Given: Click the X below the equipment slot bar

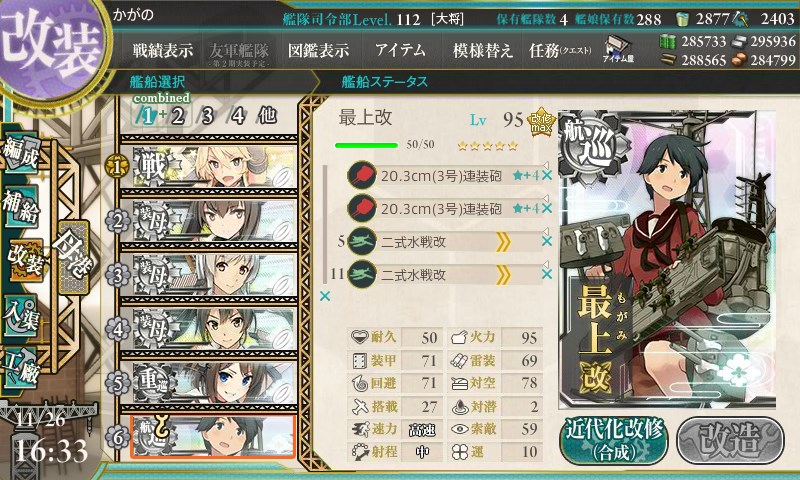Looking at the screenshot, I should [x=324, y=296].
